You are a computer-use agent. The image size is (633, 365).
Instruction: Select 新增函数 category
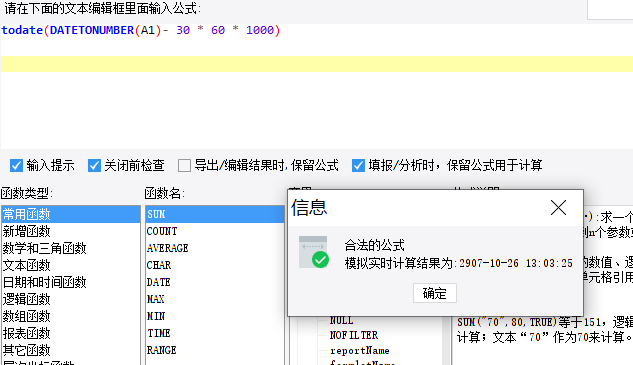click(x=71, y=231)
